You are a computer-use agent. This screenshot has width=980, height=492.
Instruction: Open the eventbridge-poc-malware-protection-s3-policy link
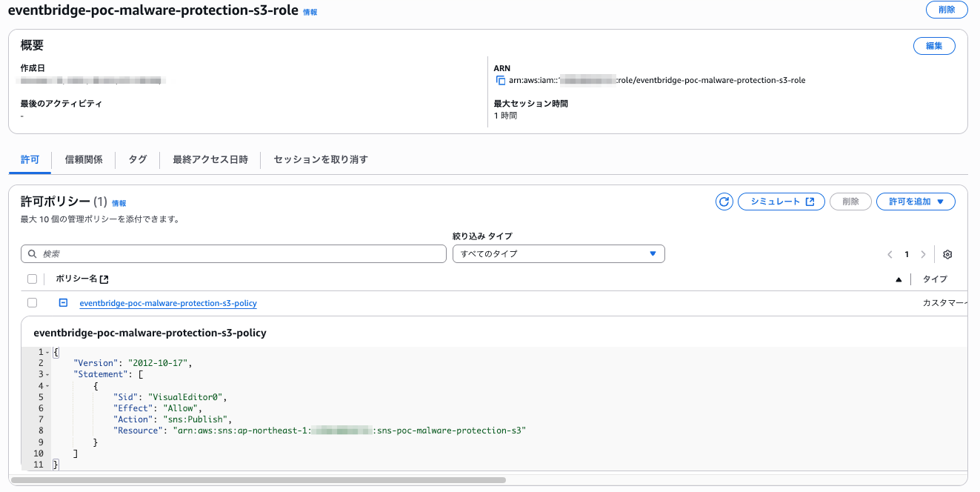click(168, 303)
